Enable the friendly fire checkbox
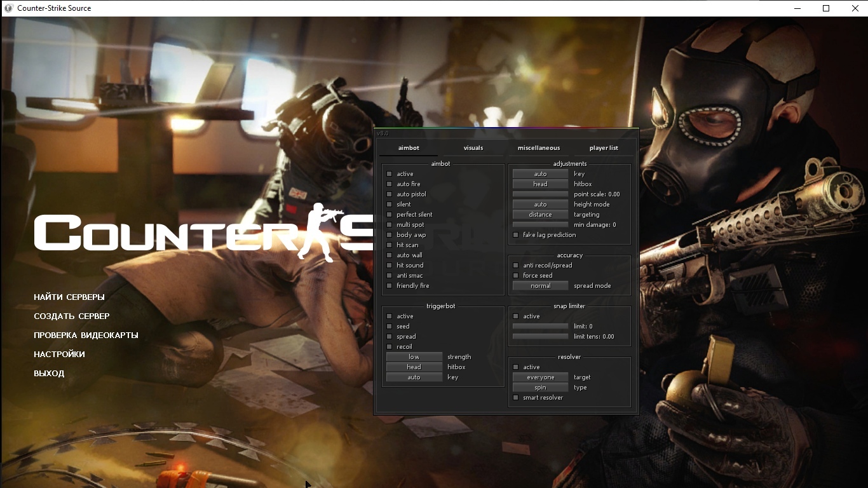 390,286
